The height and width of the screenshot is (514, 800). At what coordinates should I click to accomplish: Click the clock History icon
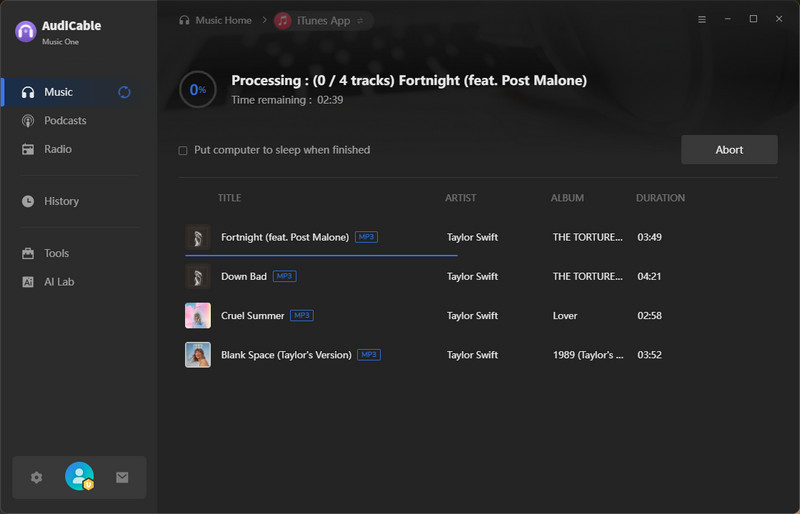tap(28, 202)
